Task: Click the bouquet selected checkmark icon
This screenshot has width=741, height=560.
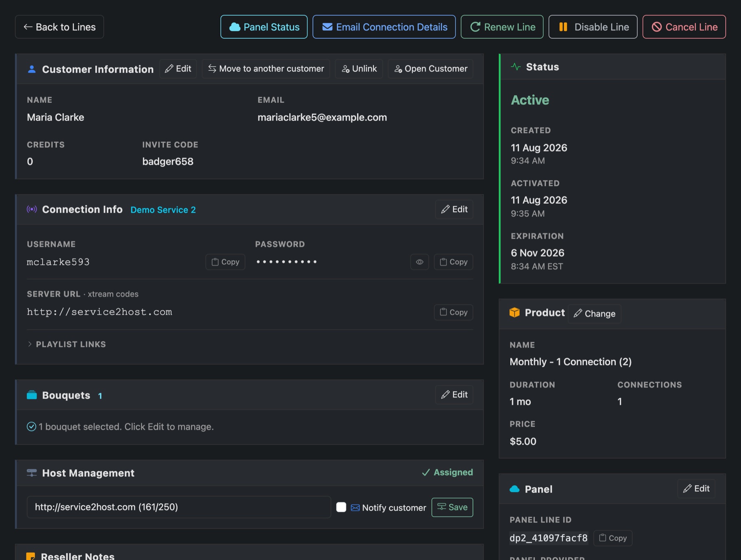Action: coord(31,427)
